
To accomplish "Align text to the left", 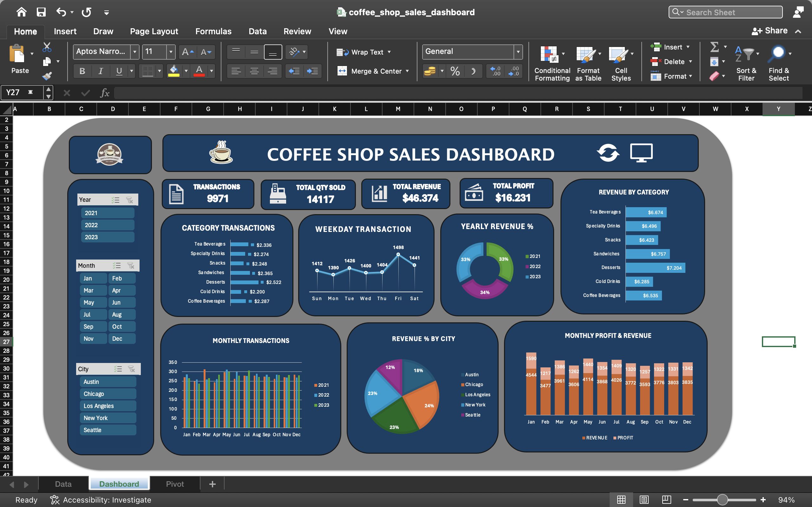I will click(x=236, y=71).
